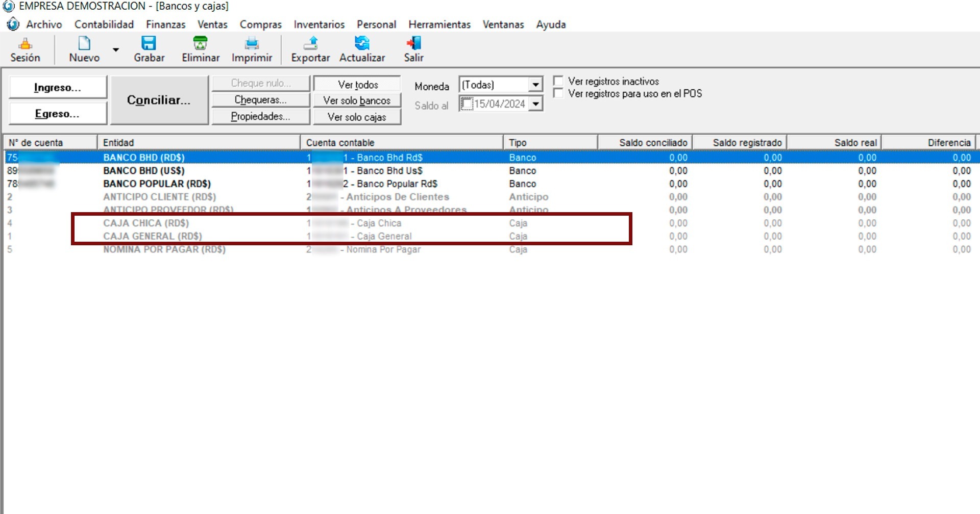Image resolution: width=980 pixels, height=514 pixels.
Task: Enable Ver registros inactivos checkbox
Action: [x=558, y=81]
